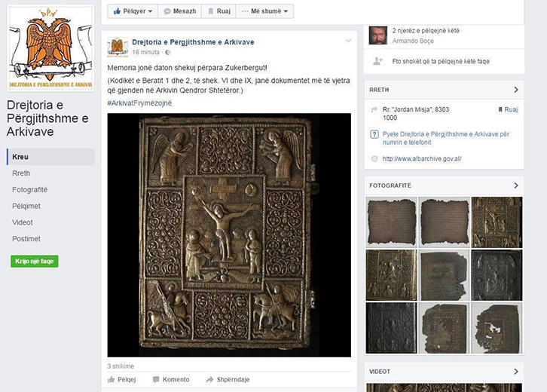The height and width of the screenshot is (392, 547).
Task: Open the top-right crucifixion cover thumbnail
Action: tap(497, 222)
